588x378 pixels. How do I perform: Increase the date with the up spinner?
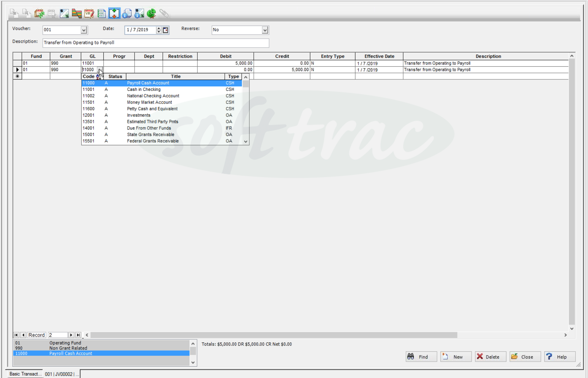(159, 28)
